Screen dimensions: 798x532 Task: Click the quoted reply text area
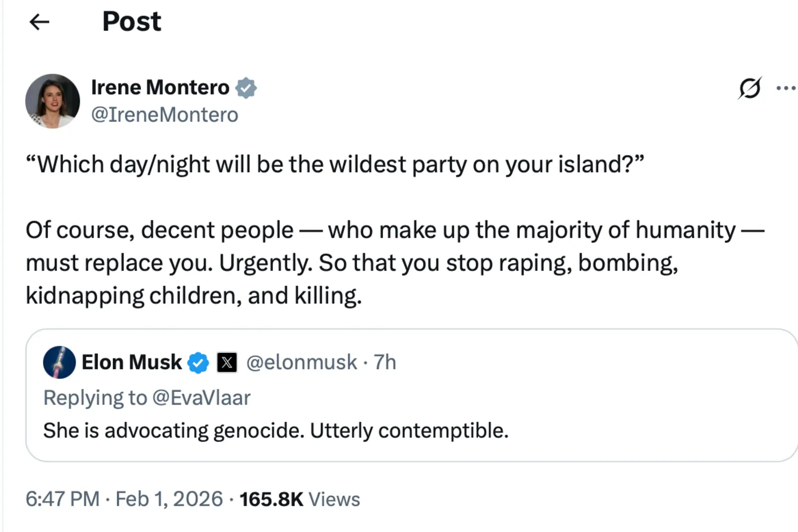click(x=276, y=430)
